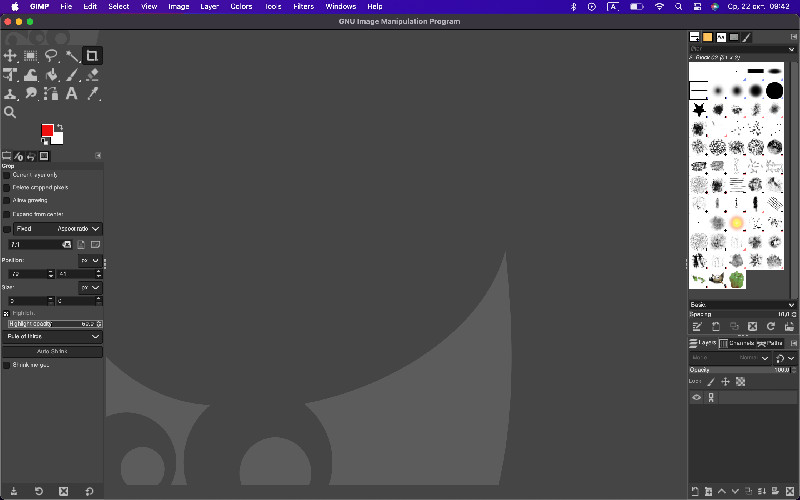
Task: Set crop aspect to landscape orientation
Action: tap(95, 244)
